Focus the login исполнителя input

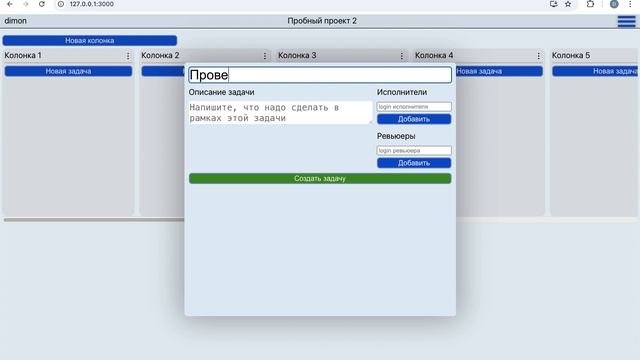[414, 107]
